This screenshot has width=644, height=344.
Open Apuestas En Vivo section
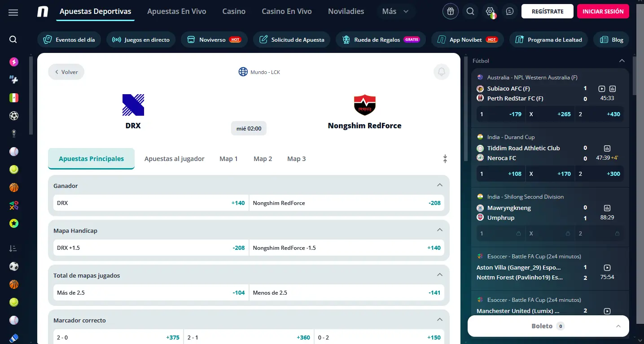coord(177,12)
